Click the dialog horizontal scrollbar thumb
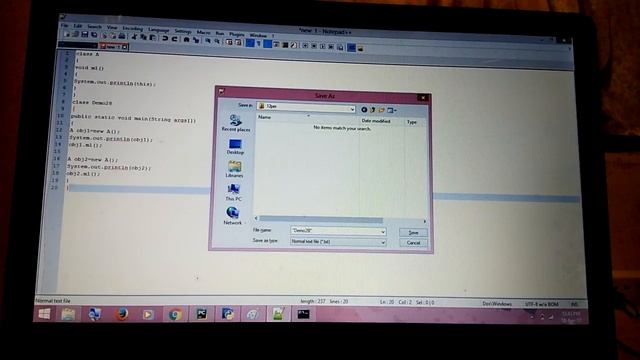 321,220
